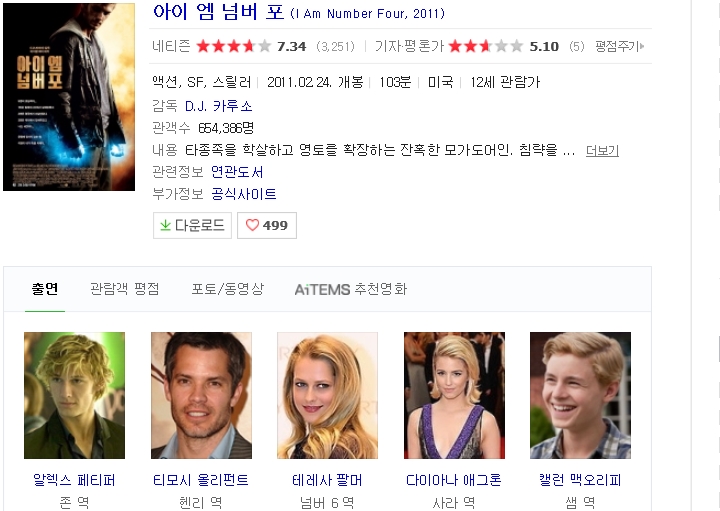Open 캘런 맥오리피 name link
The width and height of the screenshot is (720, 511).
tap(580, 480)
